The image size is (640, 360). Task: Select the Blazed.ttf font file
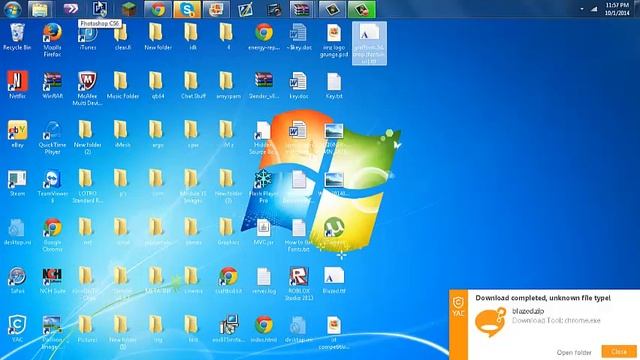(334, 280)
